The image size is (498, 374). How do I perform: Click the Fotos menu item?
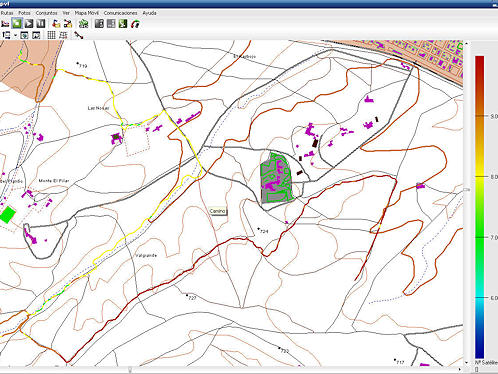pyautogui.click(x=24, y=13)
